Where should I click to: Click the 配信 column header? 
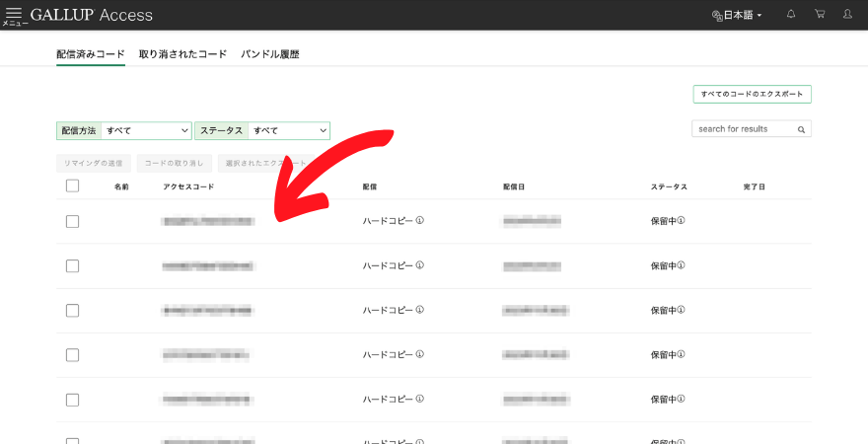click(370, 187)
